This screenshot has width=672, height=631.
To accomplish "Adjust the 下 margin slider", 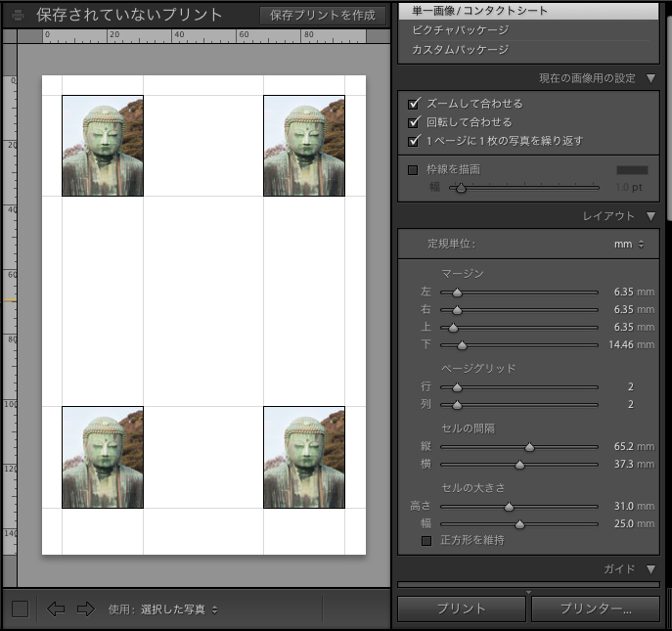I will coord(519,345).
